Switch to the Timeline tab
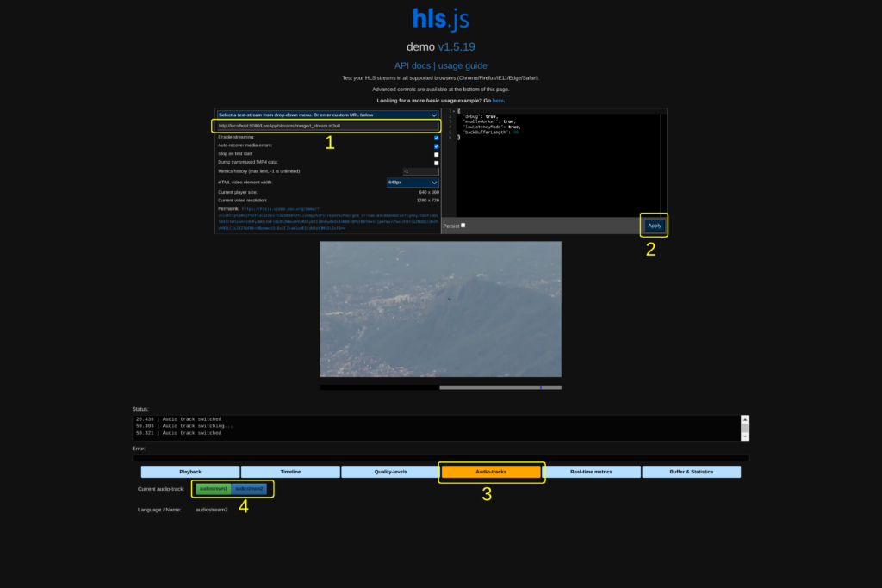This screenshot has height=588, width=882. pos(290,472)
